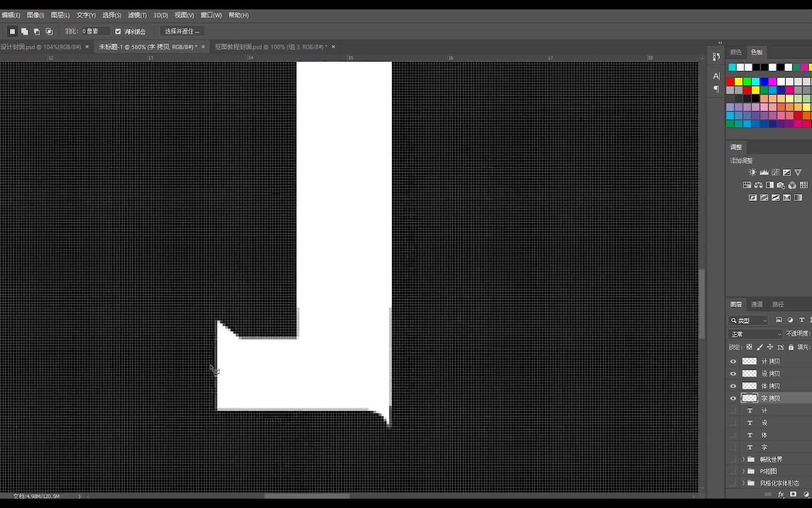Image resolution: width=812 pixels, height=508 pixels.
Task: Switch to the 路径 tab
Action: [778, 304]
